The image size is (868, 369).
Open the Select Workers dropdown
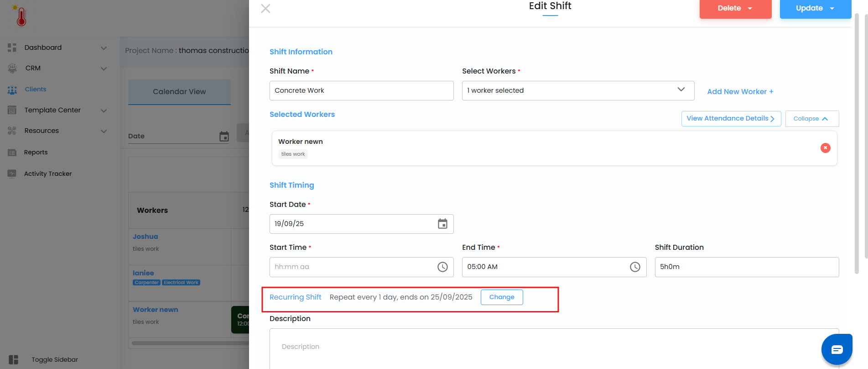[577, 90]
